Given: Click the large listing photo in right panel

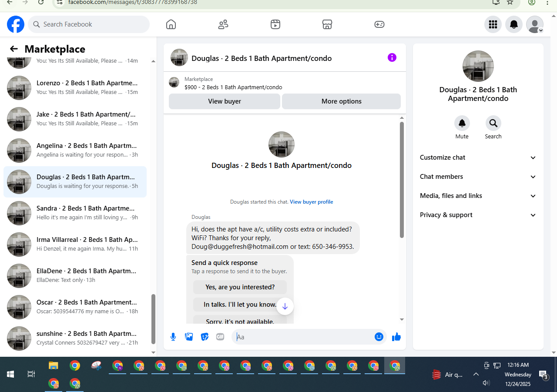Looking at the screenshot, I should (x=478, y=66).
